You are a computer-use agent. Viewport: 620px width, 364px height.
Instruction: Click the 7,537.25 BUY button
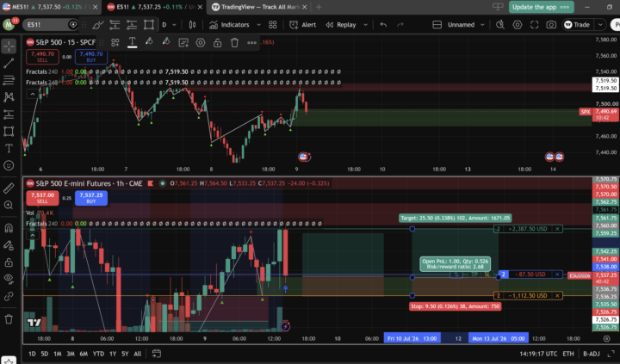[x=91, y=198]
